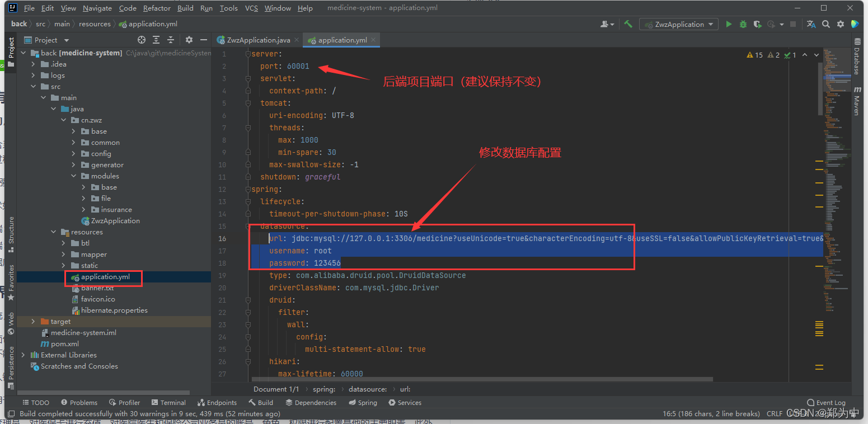Open the Problems tool window

coord(79,402)
